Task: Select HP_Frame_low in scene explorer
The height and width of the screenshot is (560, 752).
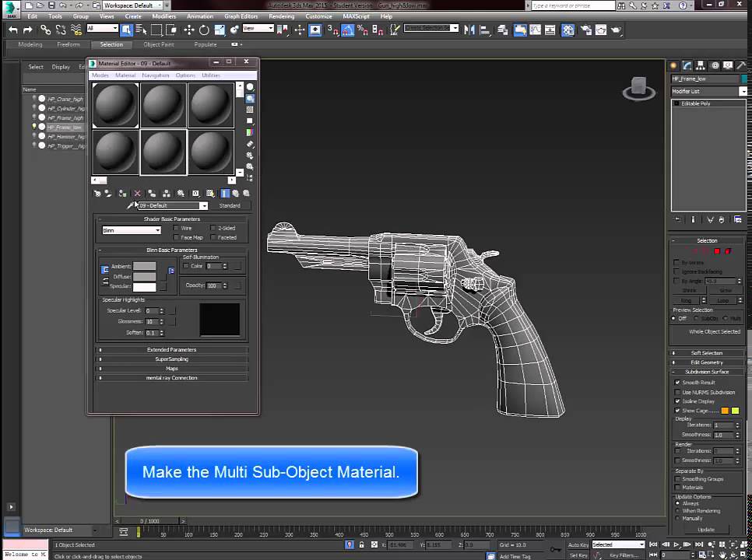Action: click(x=65, y=127)
